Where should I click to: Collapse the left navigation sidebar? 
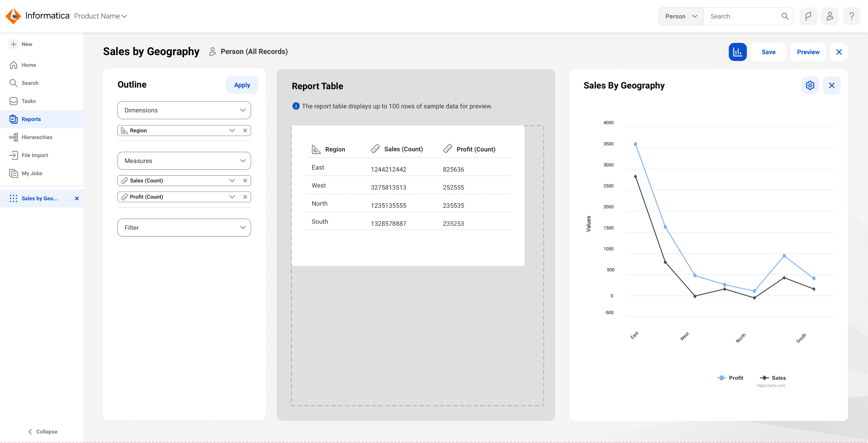[43, 431]
